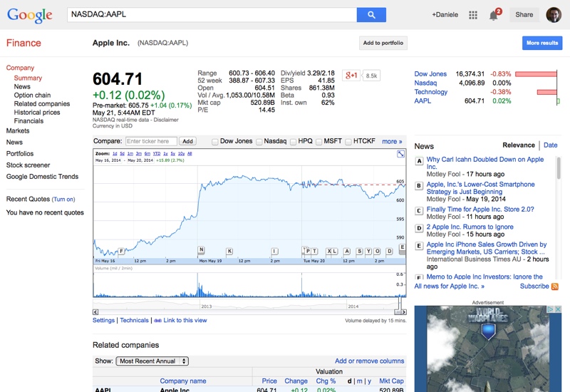Open Technicals link
This screenshot has height=392, width=570.
tap(134, 320)
